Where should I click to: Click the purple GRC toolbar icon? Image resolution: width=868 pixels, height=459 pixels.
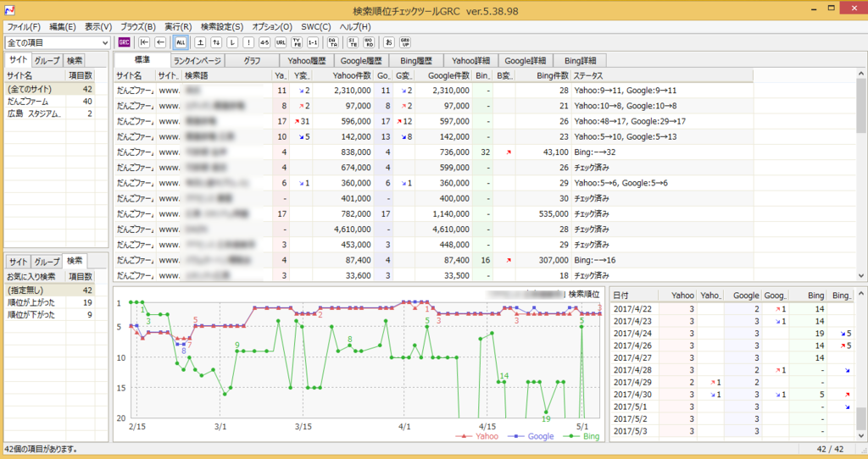(x=124, y=42)
